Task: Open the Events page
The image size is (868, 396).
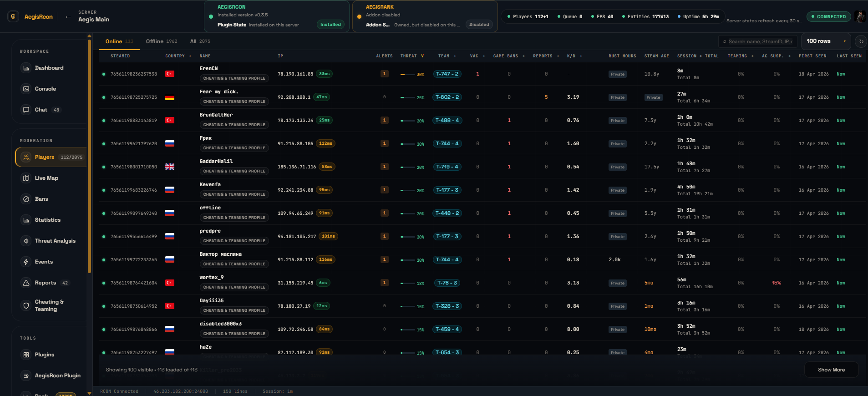Action: 44,262
